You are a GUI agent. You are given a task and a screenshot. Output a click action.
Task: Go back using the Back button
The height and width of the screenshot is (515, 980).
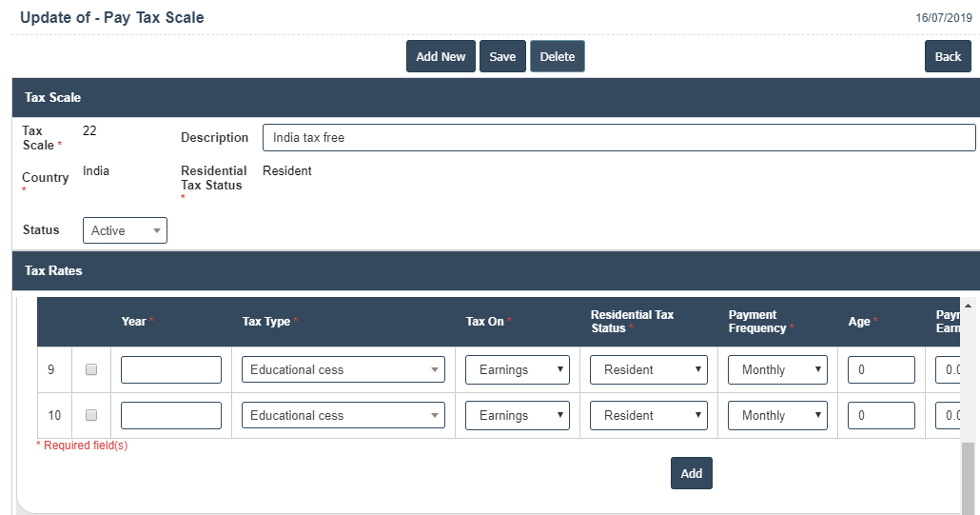[x=947, y=56]
